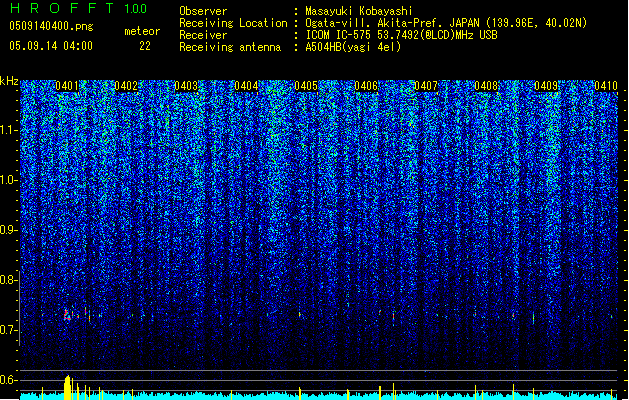Click the observer name Masayuki Kobayashi
Screen dimensions: 629x400
[x=359, y=11]
